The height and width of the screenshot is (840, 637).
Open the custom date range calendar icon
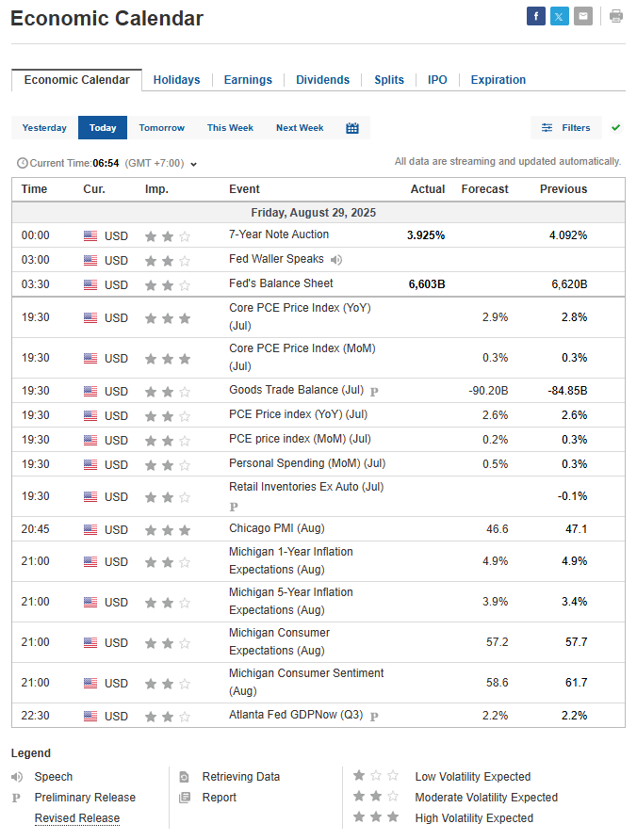[352, 128]
